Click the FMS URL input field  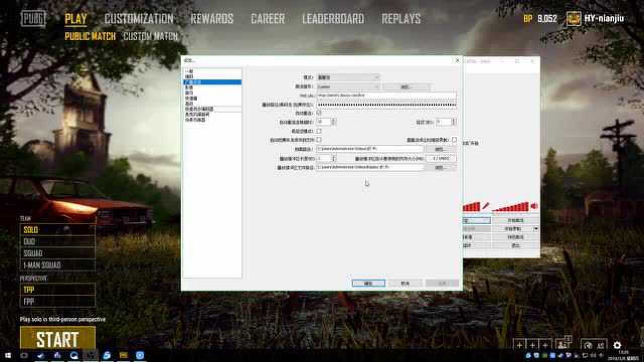pos(386,95)
